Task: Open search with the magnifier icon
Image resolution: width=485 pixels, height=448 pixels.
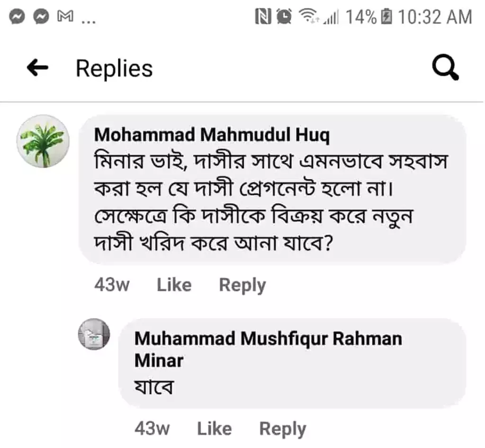Action: (x=446, y=69)
